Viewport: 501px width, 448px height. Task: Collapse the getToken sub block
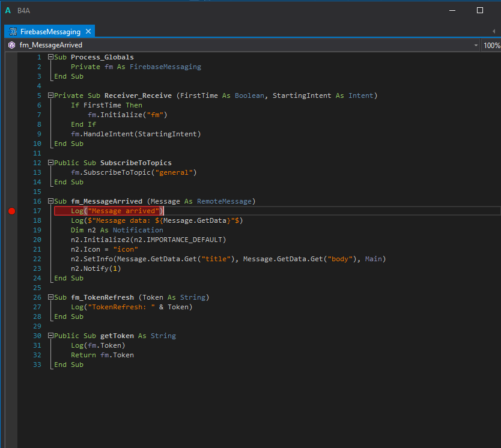point(51,336)
